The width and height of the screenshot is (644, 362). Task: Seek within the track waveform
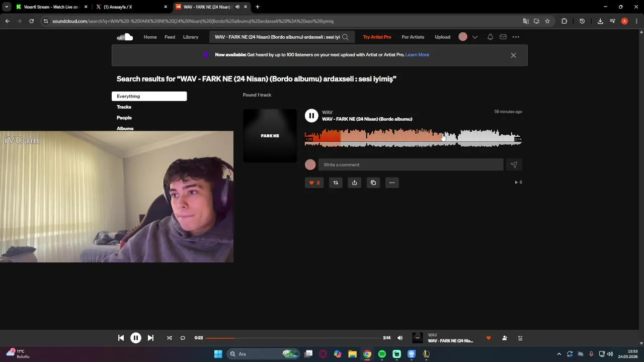[x=413, y=138]
